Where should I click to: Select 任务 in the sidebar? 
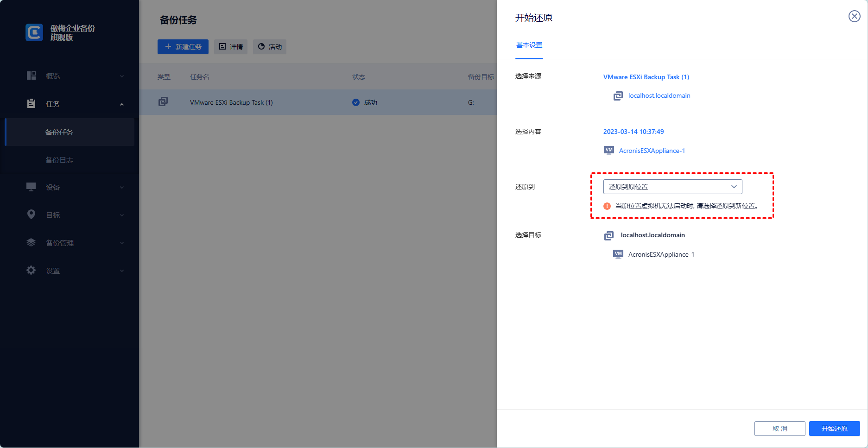tap(70, 104)
